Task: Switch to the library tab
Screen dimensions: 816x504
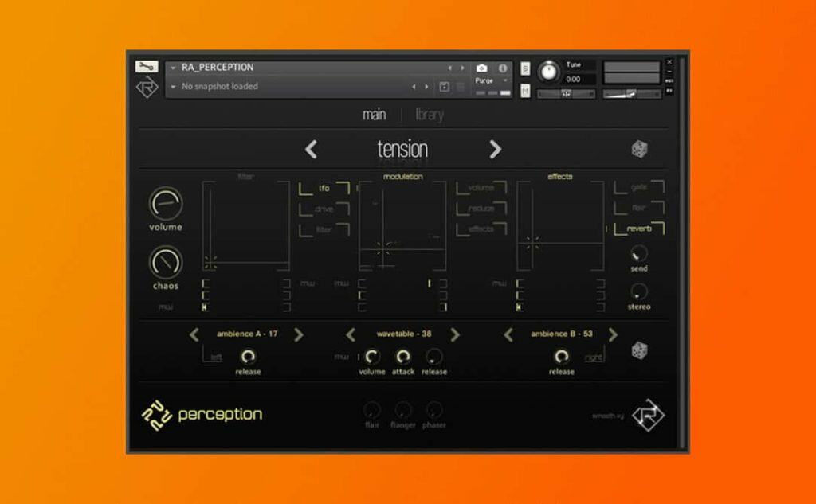Action: 429,115
